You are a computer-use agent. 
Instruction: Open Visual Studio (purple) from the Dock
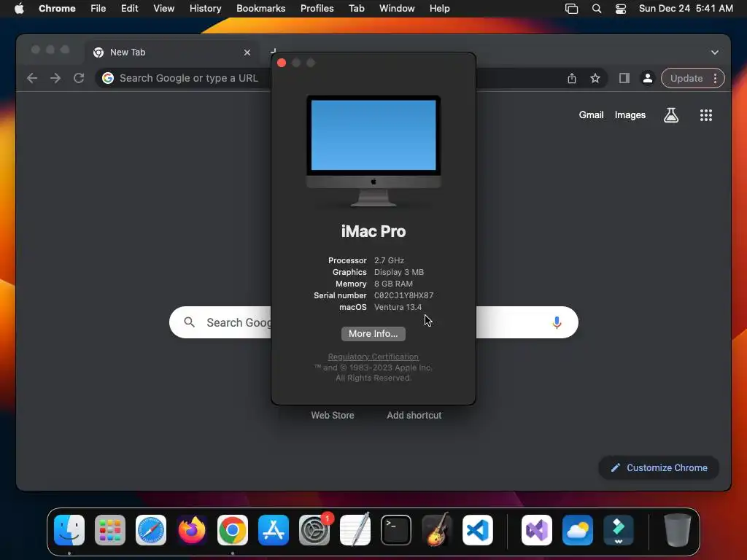(537, 530)
